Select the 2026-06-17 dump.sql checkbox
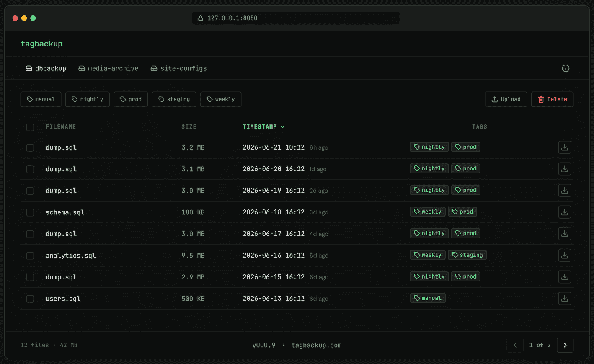This screenshot has width=594, height=364. 30,234
